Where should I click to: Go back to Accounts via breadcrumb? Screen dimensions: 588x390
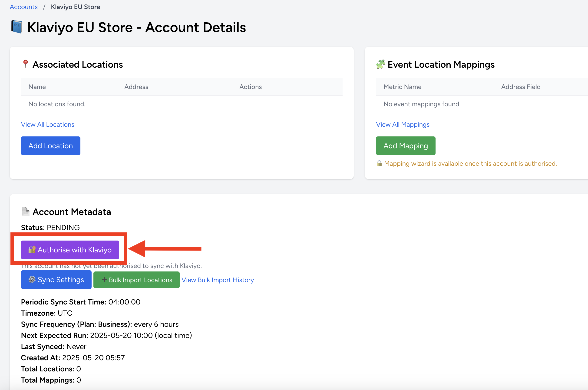[x=24, y=7]
